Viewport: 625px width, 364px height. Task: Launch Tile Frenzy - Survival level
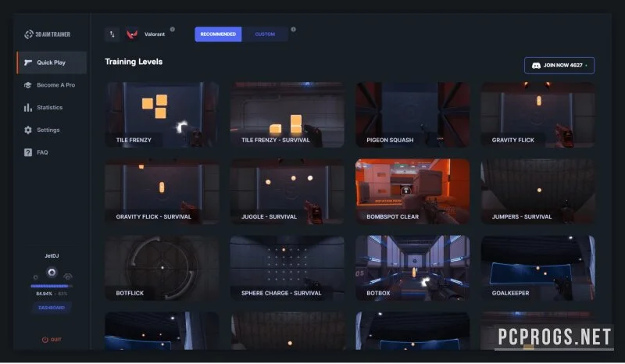pos(287,115)
